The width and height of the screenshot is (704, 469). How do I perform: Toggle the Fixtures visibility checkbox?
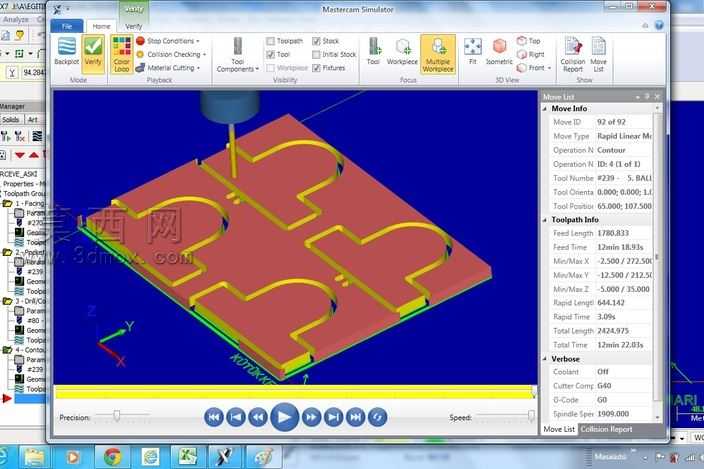point(316,68)
